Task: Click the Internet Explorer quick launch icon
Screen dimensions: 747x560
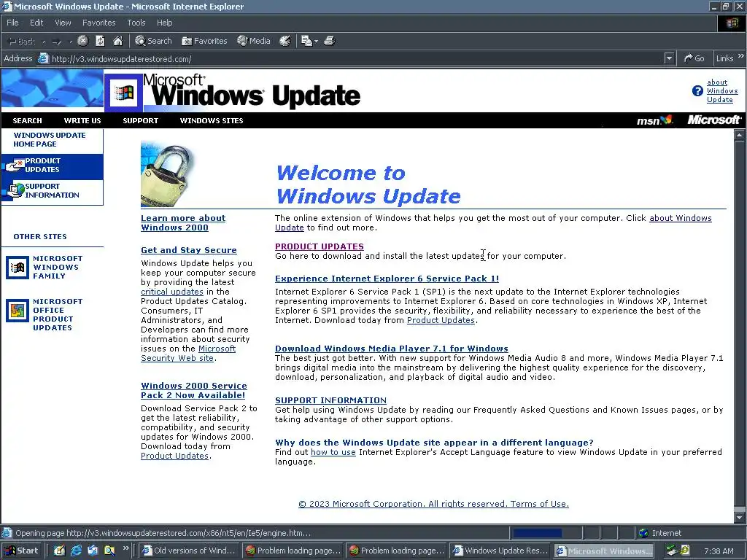Action: 76,551
